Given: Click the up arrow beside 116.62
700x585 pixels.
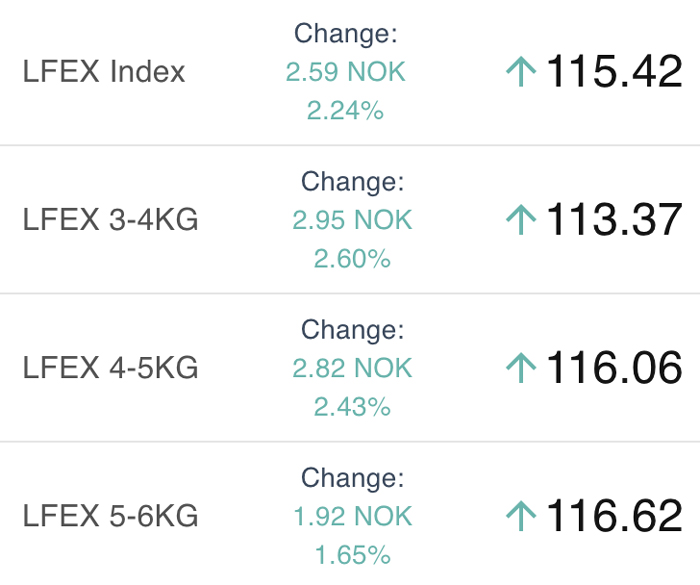Looking at the screenshot, I should [521, 516].
